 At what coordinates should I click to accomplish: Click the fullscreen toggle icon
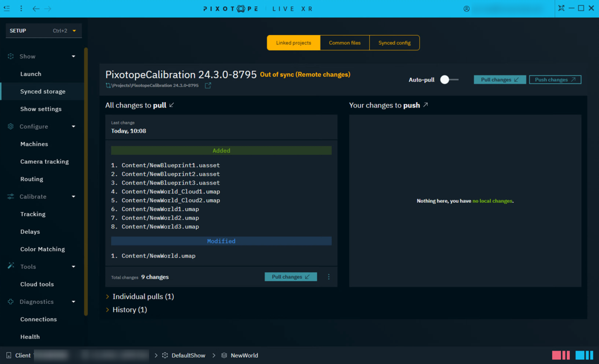click(x=561, y=8)
